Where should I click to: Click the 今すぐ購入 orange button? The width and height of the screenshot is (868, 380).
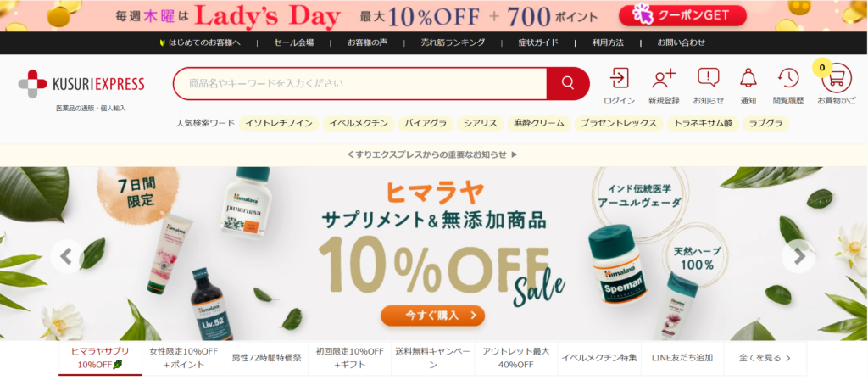point(433,316)
